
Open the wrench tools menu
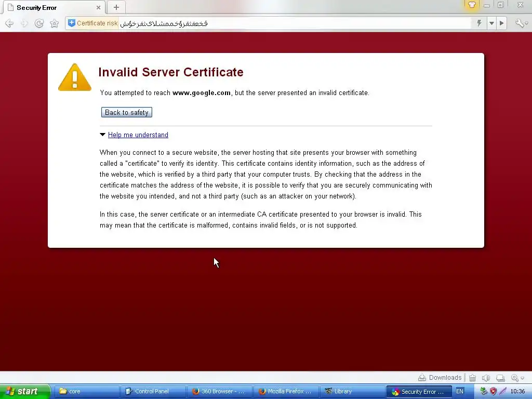click(x=521, y=23)
